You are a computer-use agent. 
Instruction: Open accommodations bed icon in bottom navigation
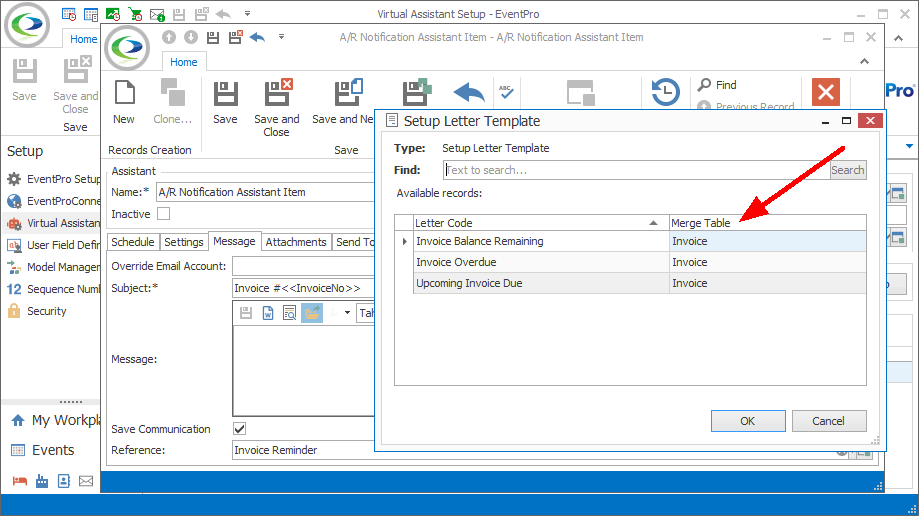point(20,481)
